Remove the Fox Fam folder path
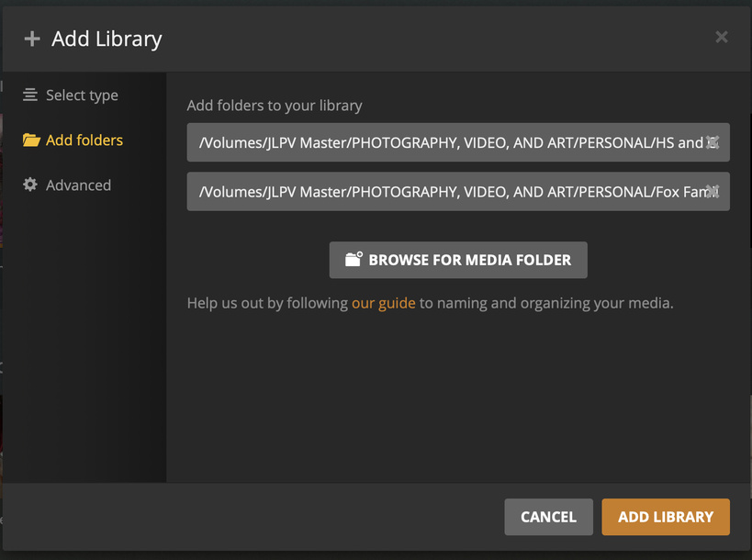This screenshot has height=560, width=752. (713, 192)
